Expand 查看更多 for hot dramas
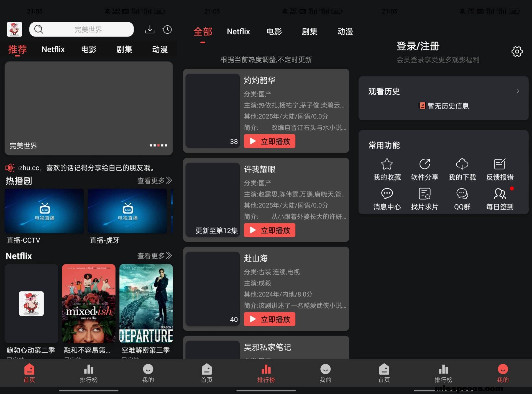 click(x=154, y=181)
